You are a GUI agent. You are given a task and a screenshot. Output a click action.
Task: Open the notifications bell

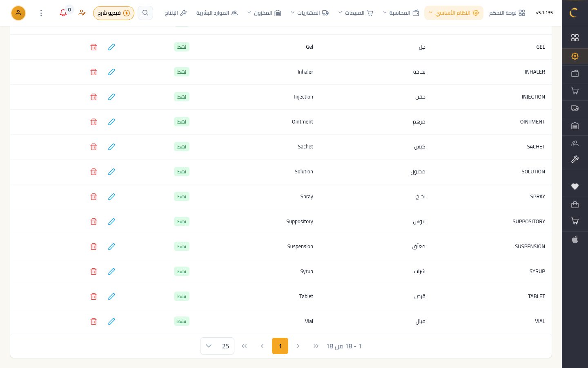(x=63, y=13)
